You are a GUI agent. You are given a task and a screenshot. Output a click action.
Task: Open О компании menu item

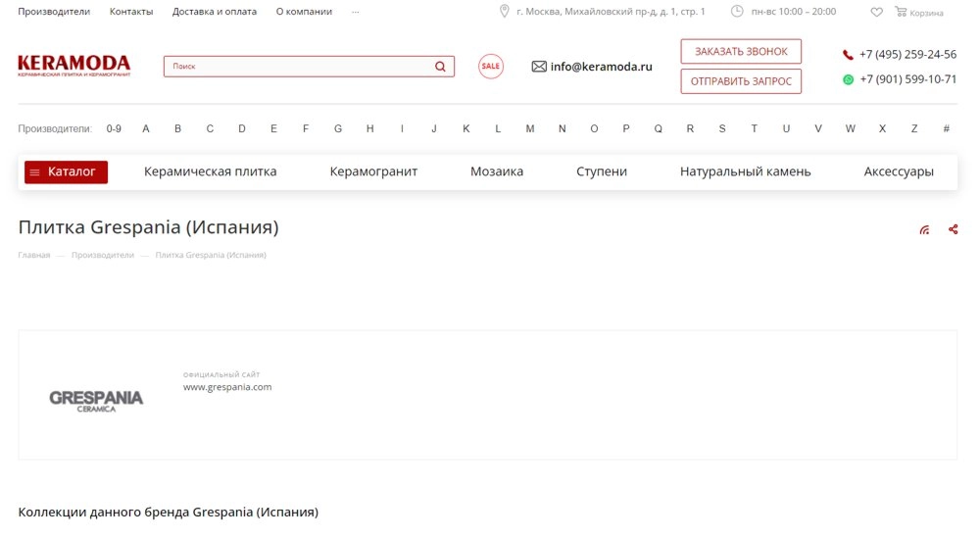(x=305, y=11)
